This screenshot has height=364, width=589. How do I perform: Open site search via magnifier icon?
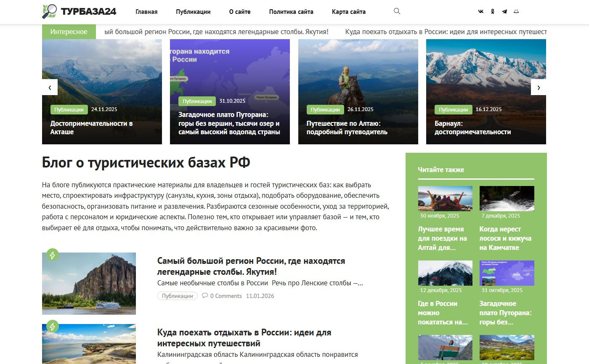click(397, 11)
